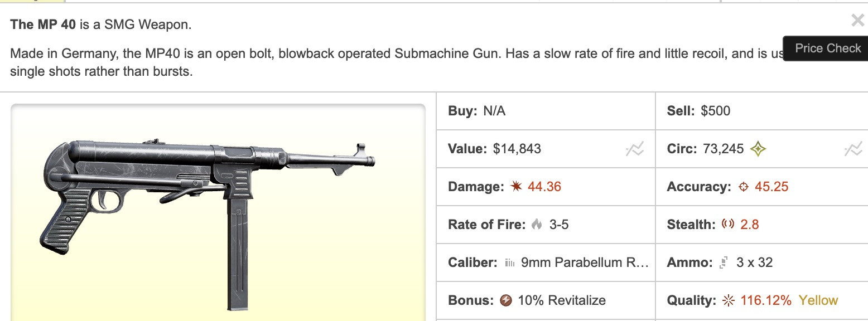This screenshot has height=321, width=868.
Task: Click the Damage burst icon
Action: pos(516,187)
